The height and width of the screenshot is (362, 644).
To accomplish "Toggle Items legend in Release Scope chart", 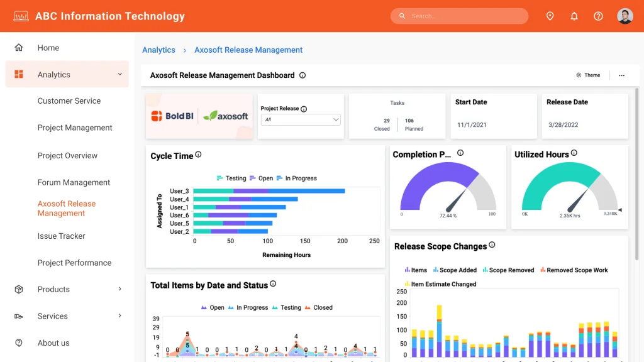I will [416, 270].
